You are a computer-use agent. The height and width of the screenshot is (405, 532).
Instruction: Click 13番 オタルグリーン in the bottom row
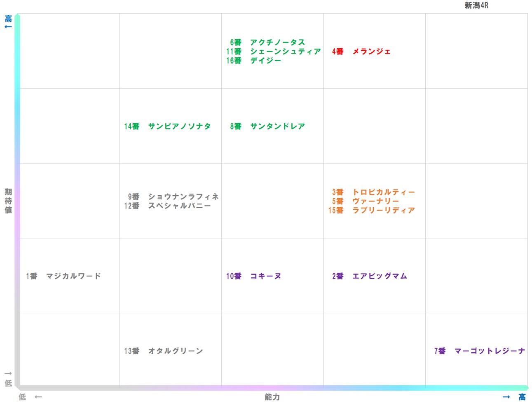pos(164,351)
